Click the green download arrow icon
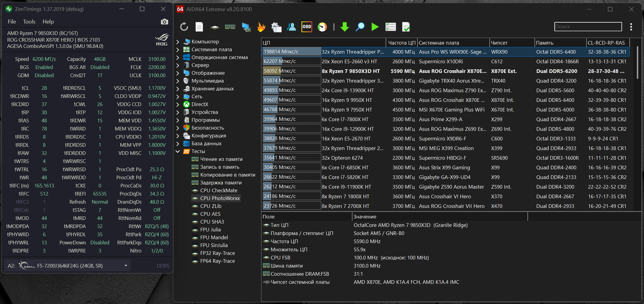The width and height of the screenshot is (644, 304). [345, 27]
